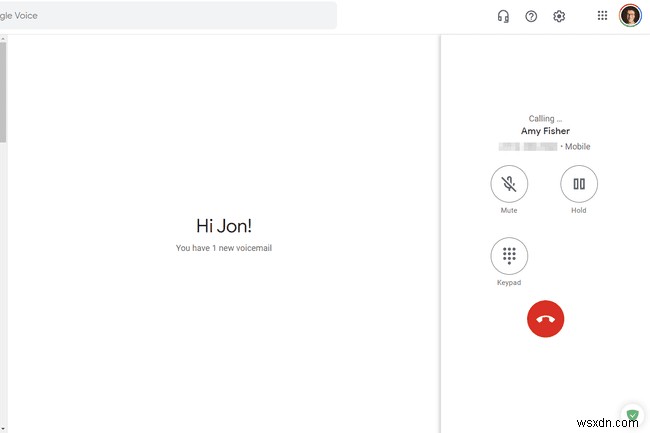Put the call on Hold
Viewport: 650px width, 433px height.
(x=579, y=184)
